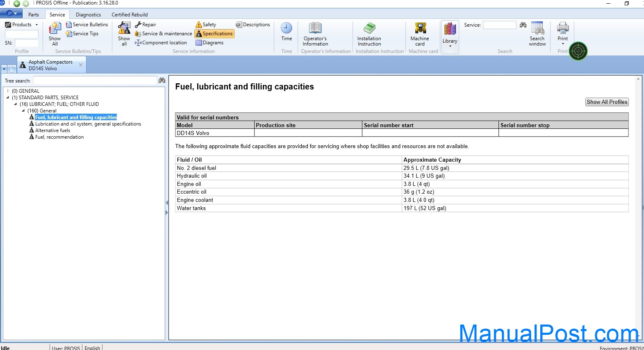
Task: Click the Eccentric oil row label
Action: click(x=191, y=192)
